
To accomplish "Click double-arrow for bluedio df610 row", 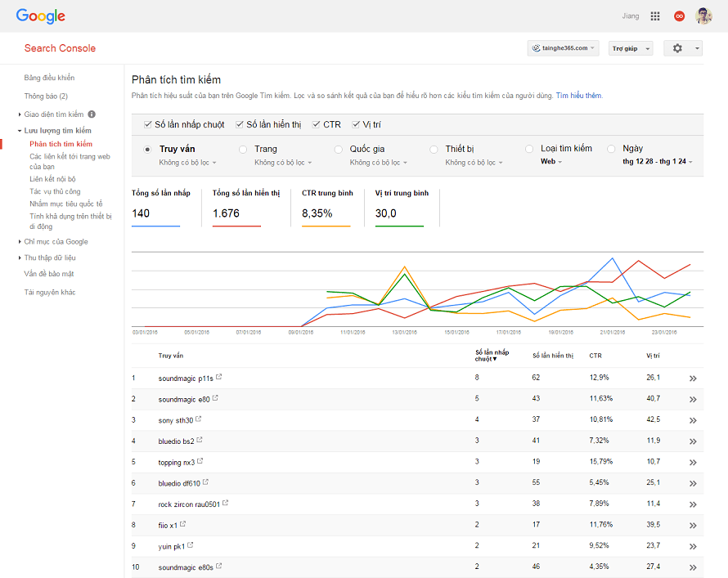I will click(x=693, y=483).
